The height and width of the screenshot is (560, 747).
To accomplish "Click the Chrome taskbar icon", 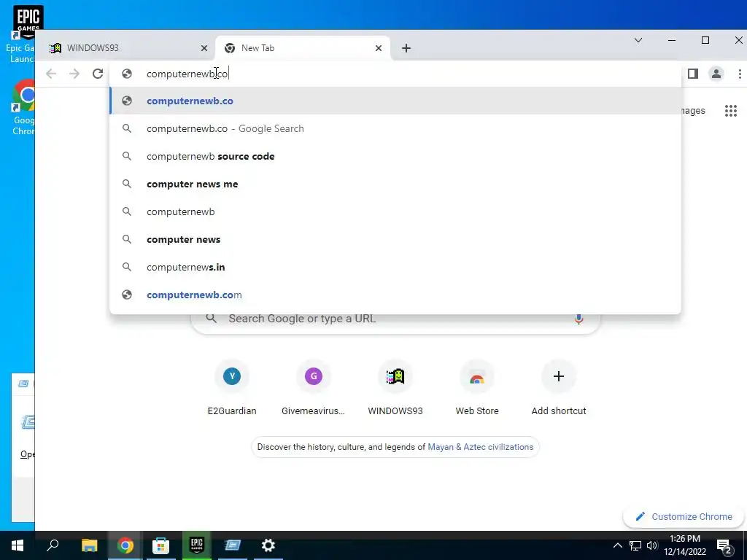I will point(125,545).
